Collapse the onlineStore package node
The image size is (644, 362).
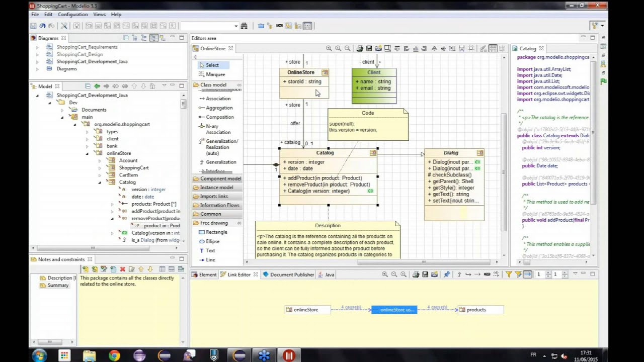coord(87,153)
